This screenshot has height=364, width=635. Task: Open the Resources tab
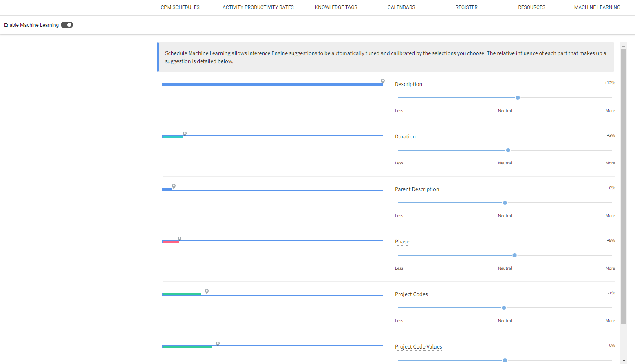(x=531, y=7)
